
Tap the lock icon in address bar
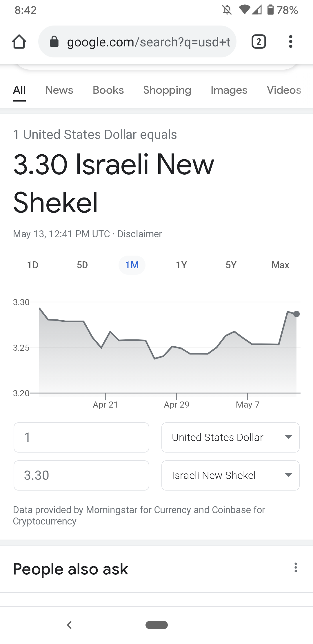tap(54, 42)
